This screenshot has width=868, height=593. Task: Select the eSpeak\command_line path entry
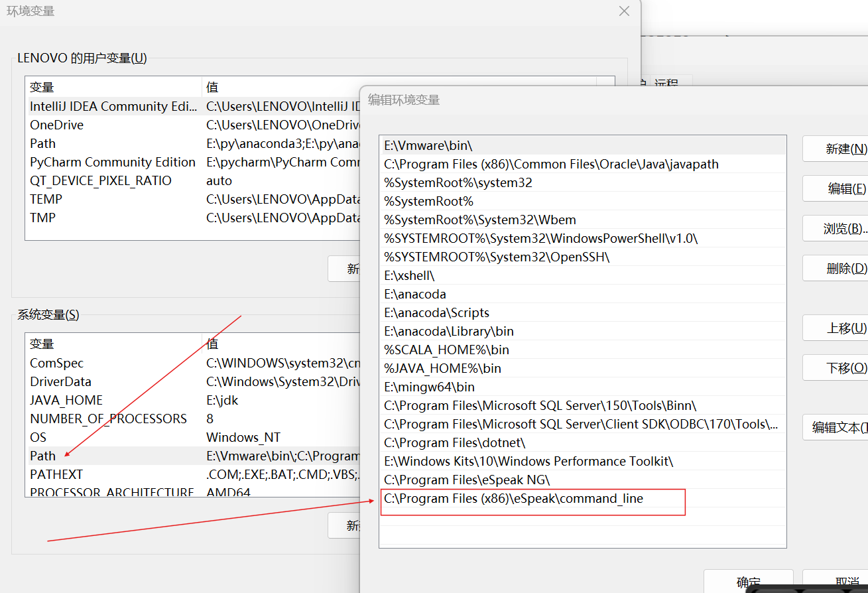point(513,499)
